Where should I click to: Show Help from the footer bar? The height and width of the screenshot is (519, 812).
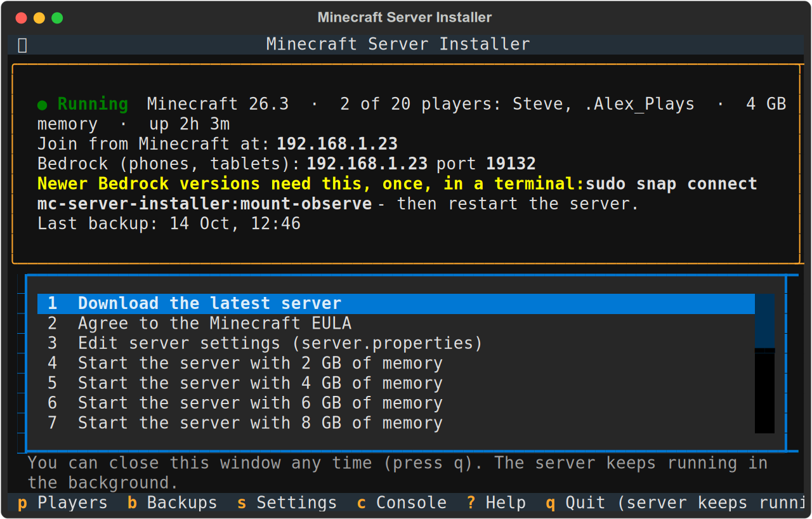coord(496,503)
